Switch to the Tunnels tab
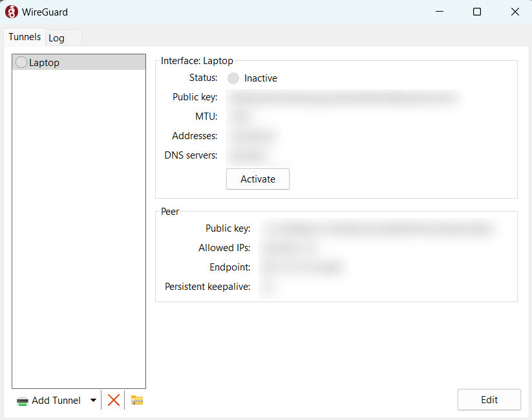This screenshot has width=532, height=420. tap(25, 37)
